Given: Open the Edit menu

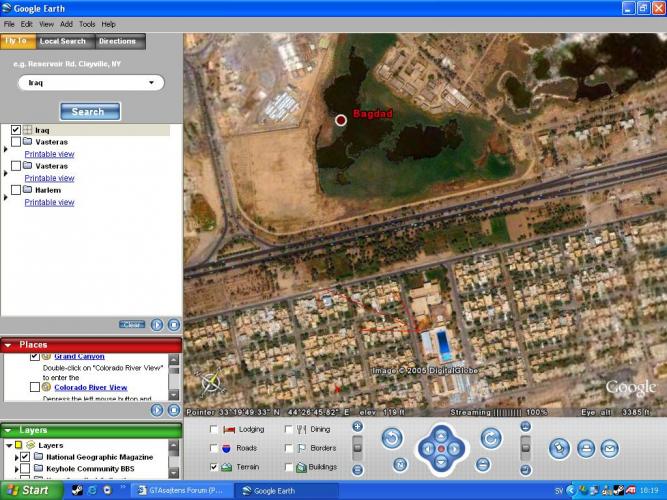Looking at the screenshot, I should [x=26, y=24].
